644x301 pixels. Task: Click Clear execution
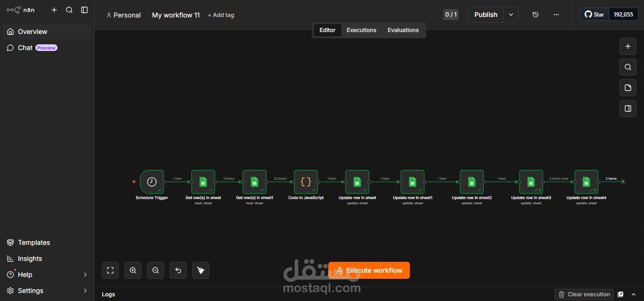pyautogui.click(x=584, y=294)
